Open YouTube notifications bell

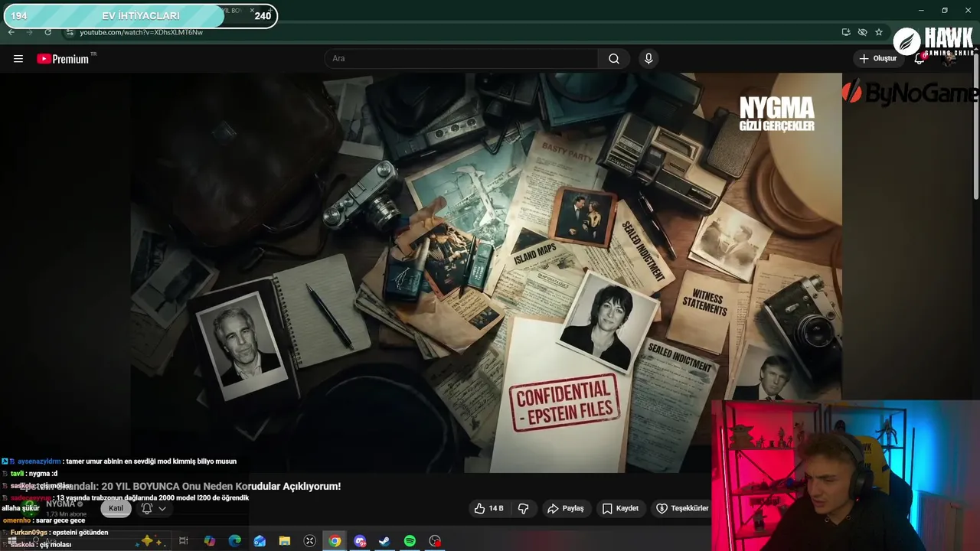[x=920, y=59]
